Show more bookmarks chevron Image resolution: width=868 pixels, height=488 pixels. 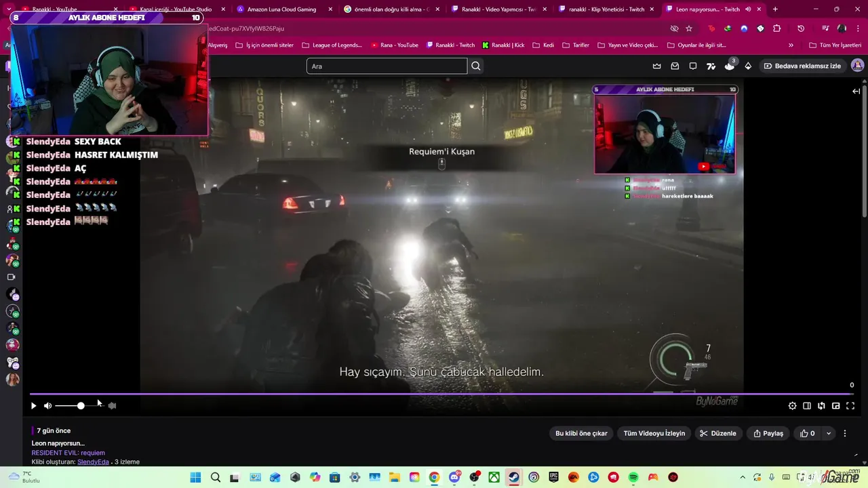click(x=791, y=45)
